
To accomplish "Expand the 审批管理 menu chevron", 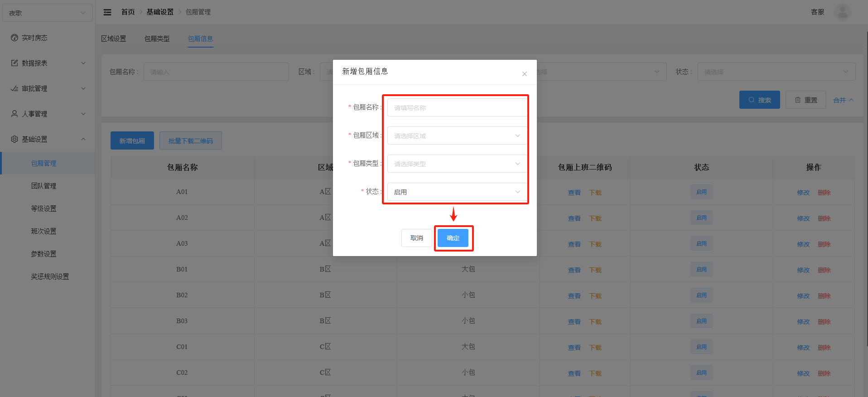I will pos(83,88).
